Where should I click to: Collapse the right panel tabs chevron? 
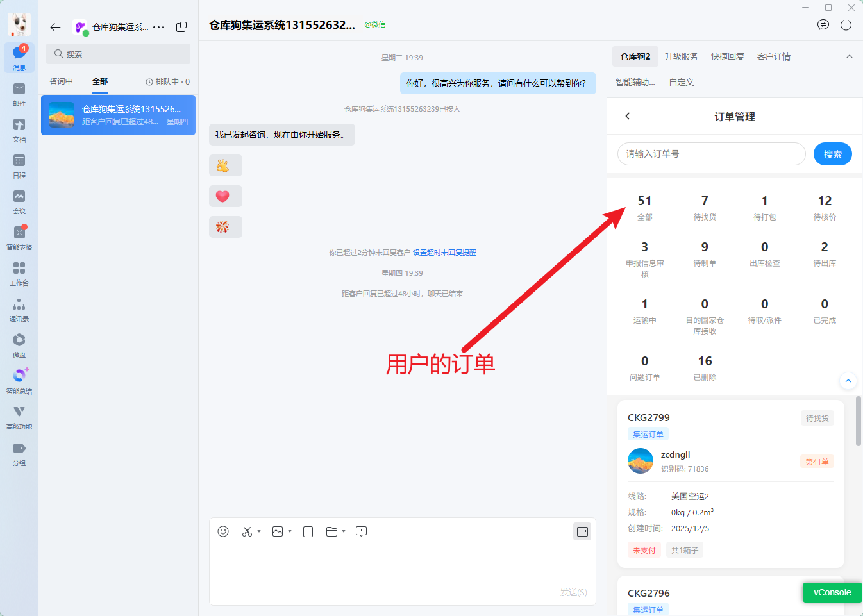click(850, 56)
